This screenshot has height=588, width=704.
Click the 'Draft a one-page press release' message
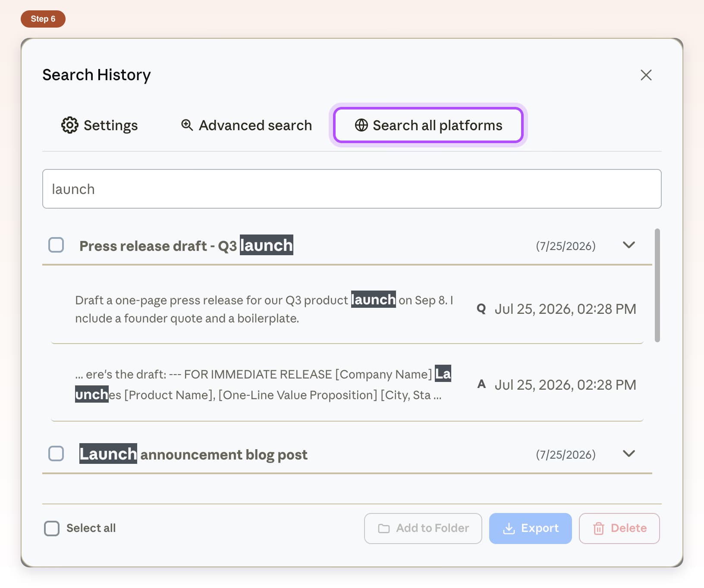tap(264, 309)
